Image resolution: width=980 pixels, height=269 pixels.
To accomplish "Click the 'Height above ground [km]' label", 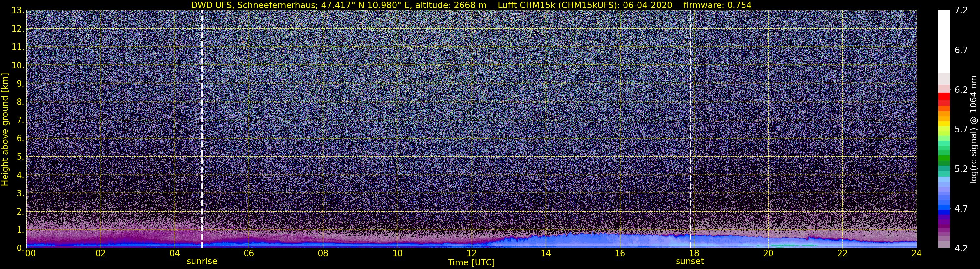I will (5, 130).
